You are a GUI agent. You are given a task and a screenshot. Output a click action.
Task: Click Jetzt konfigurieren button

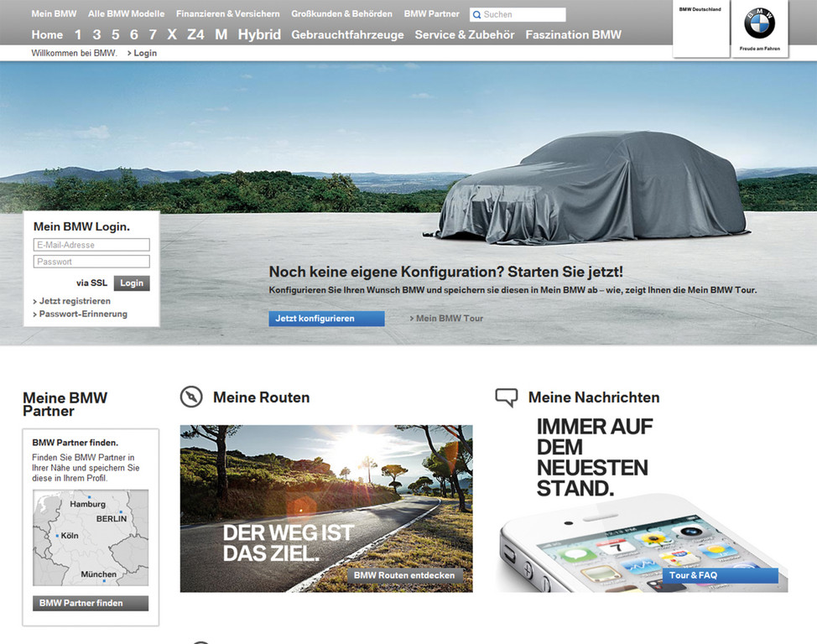[x=326, y=319]
